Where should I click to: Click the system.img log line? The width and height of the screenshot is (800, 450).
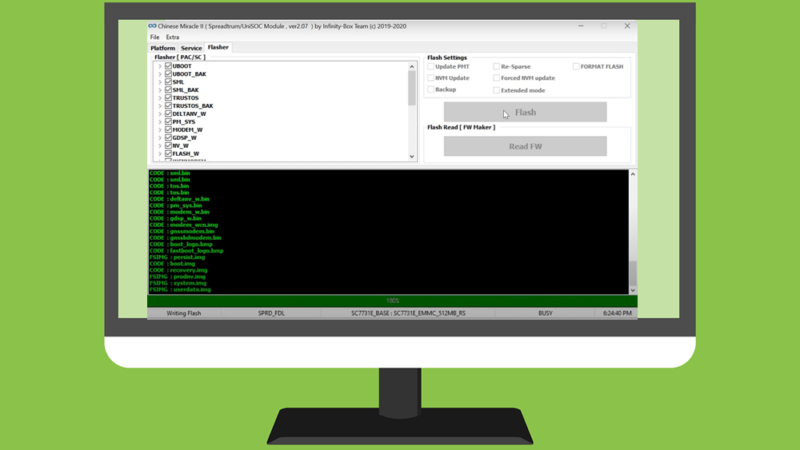[178, 283]
